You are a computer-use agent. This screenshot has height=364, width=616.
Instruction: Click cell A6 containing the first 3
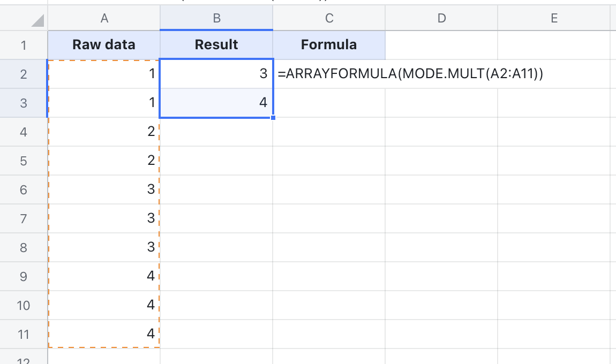point(104,189)
